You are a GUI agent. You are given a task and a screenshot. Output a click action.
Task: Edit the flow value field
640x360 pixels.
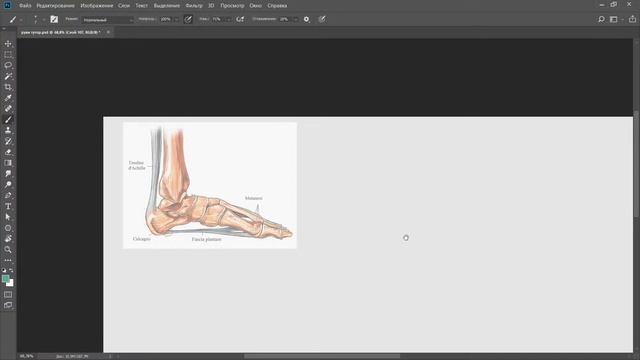coord(217,19)
